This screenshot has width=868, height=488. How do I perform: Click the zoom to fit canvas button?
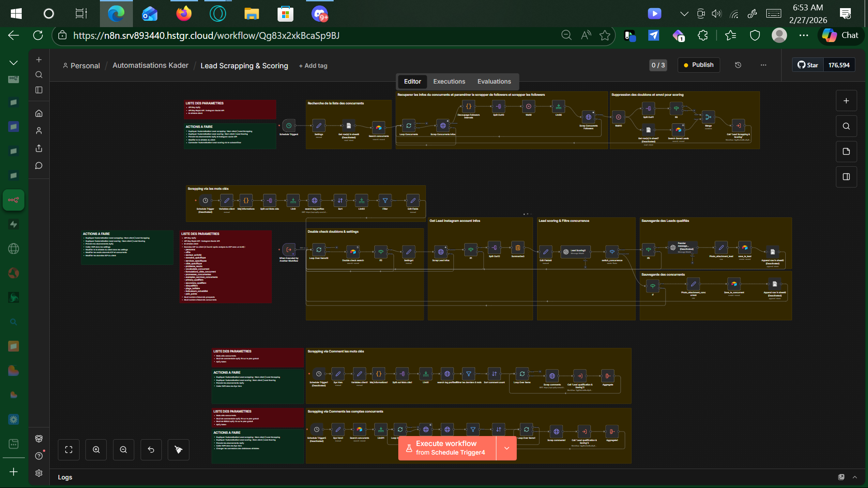point(69,450)
